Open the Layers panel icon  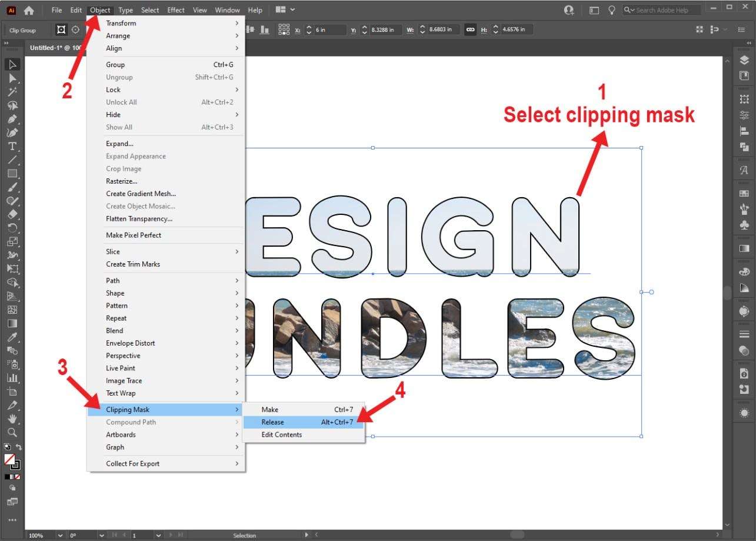(x=744, y=61)
